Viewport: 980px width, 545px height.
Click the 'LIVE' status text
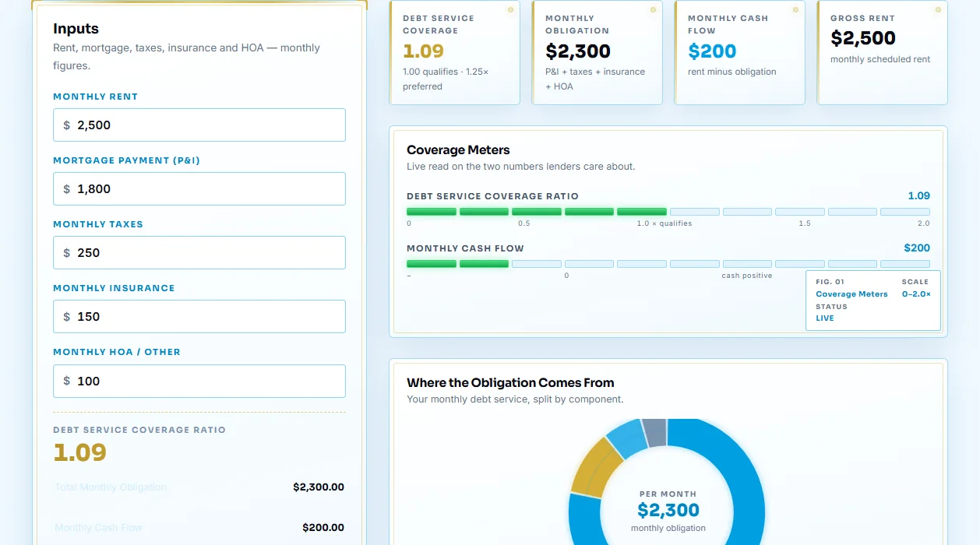coord(825,318)
